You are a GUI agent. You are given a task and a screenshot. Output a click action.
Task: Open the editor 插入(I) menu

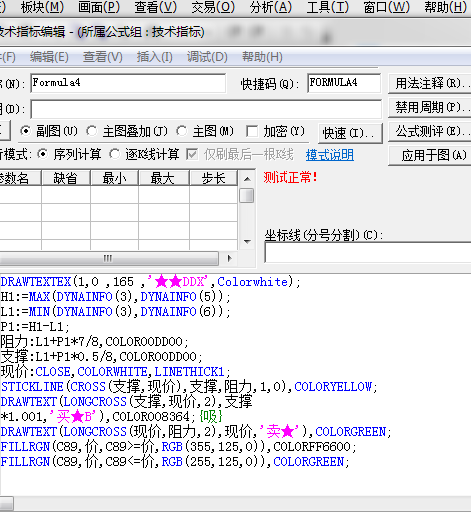click(154, 57)
